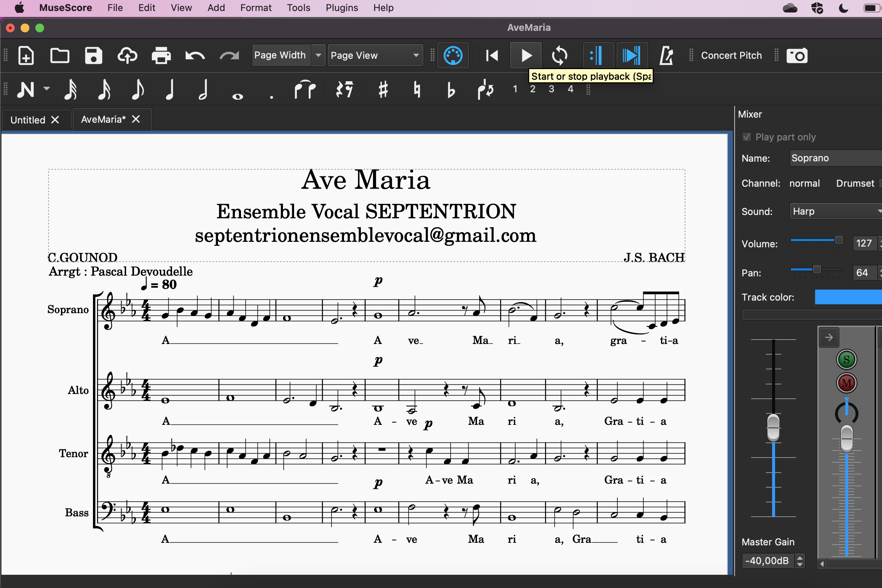The image size is (882, 588).
Task: Toggle loop playback icon
Action: (559, 55)
